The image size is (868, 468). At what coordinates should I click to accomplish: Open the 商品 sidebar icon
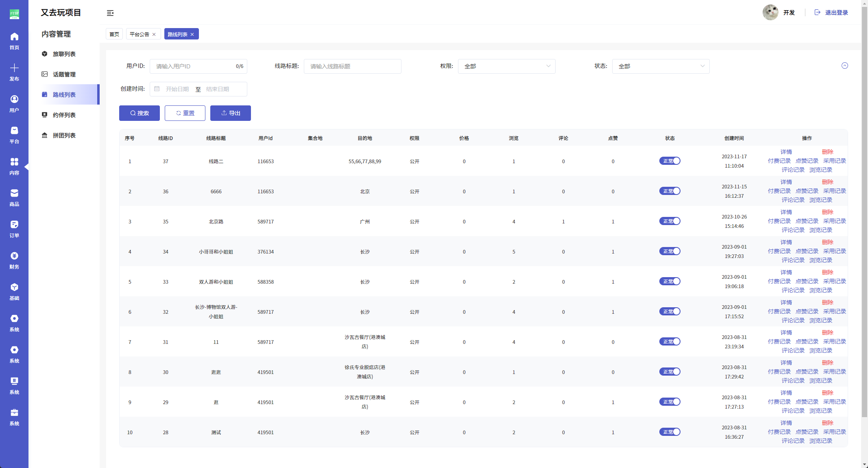coord(14,193)
